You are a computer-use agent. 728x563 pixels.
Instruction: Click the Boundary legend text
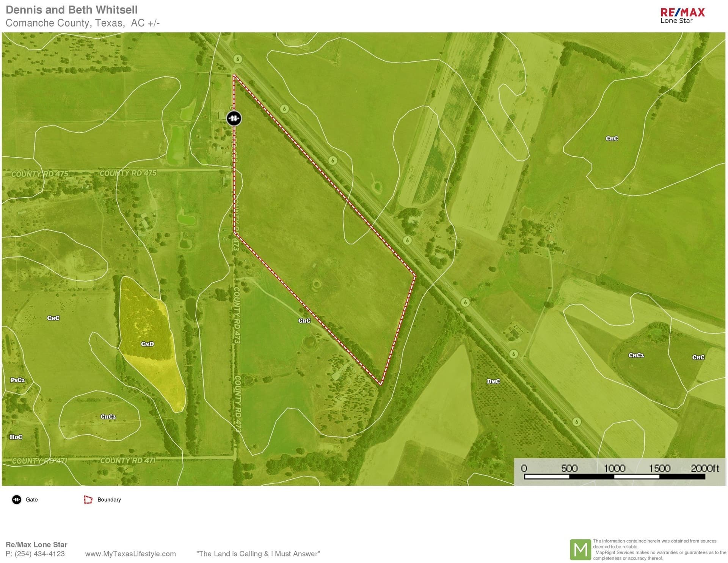pos(109,500)
